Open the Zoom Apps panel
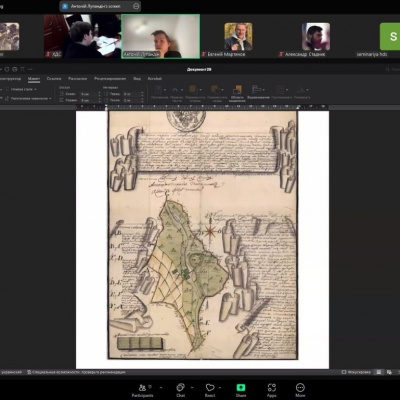Image resolution: width=400 pixels, height=400 pixels. [272, 390]
